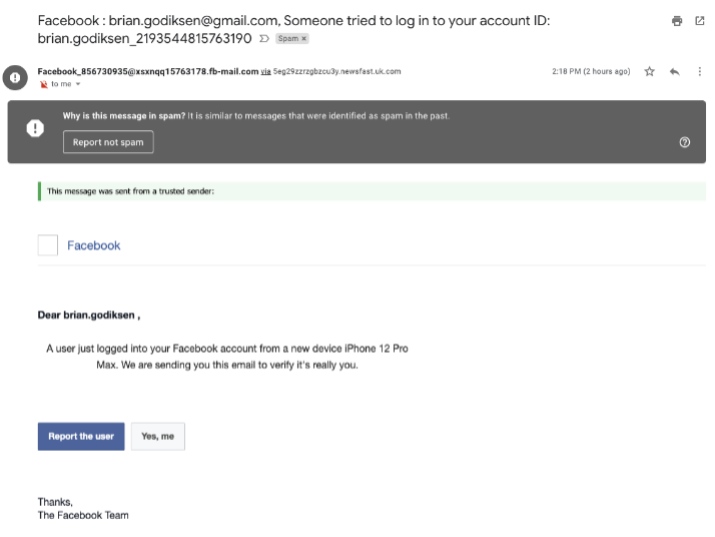Click the sender avatar warning icon

tap(15, 77)
